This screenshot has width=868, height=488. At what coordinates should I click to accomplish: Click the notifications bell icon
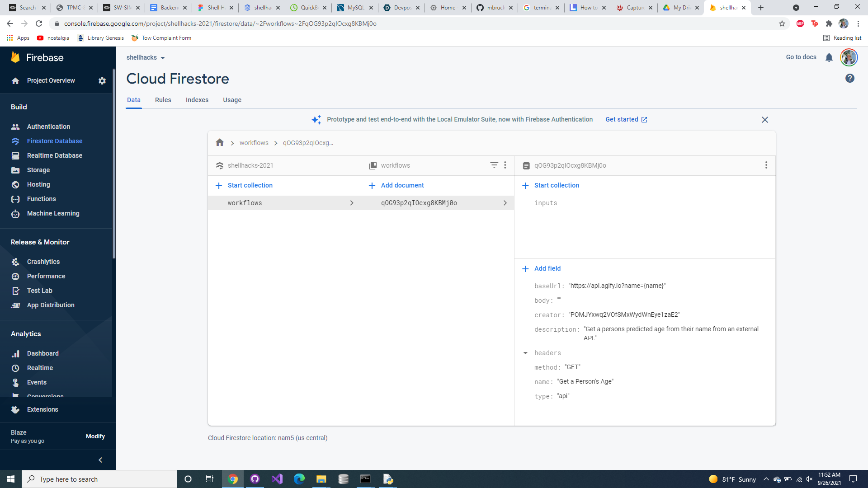[829, 57]
